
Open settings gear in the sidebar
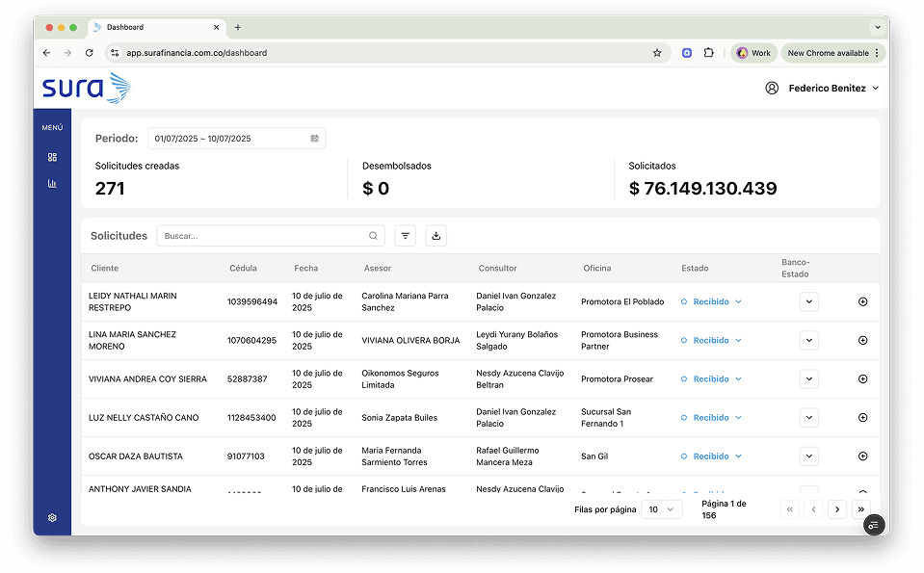click(x=52, y=518)
